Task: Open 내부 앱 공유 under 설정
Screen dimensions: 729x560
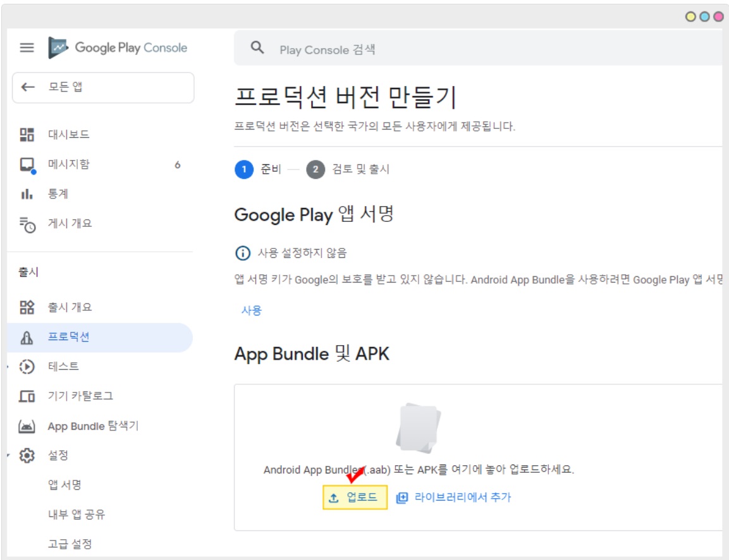Action: click(77, 514)
